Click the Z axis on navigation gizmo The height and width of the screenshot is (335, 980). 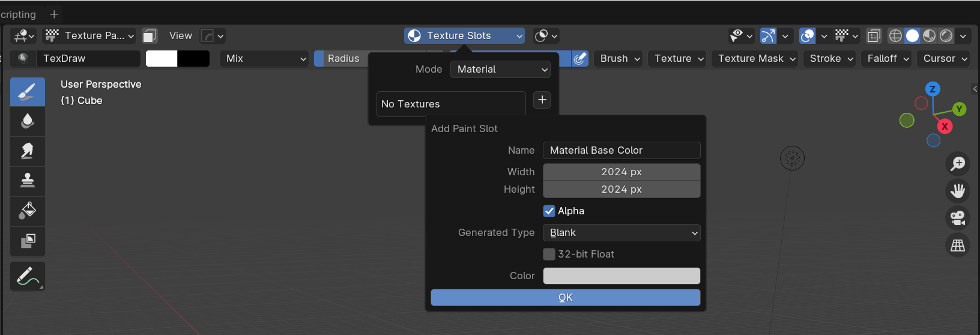[933, 89]
